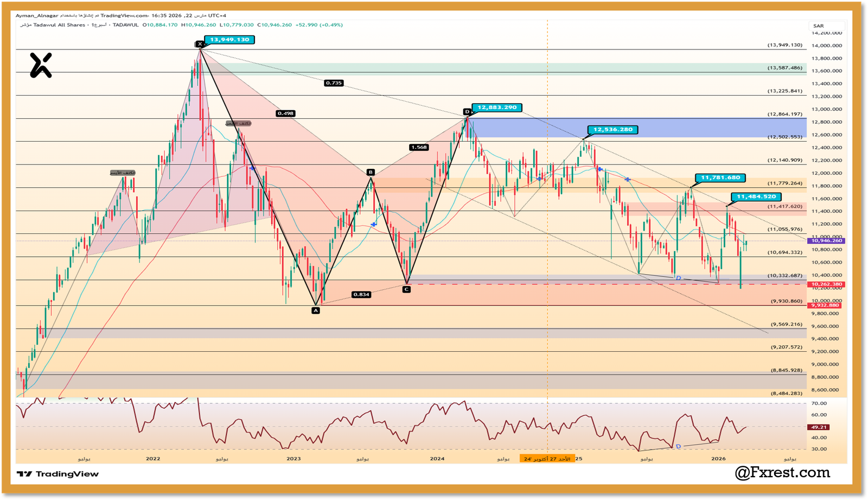Image resolution: width=868 pixels, height=500 pixels.
Task: Click the RSI value label 49.21
Action: pyautogui.click(x=819, y=427)
